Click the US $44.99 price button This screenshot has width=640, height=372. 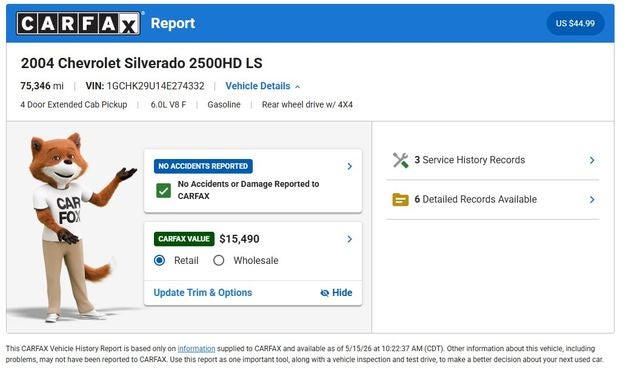(575, 23)
